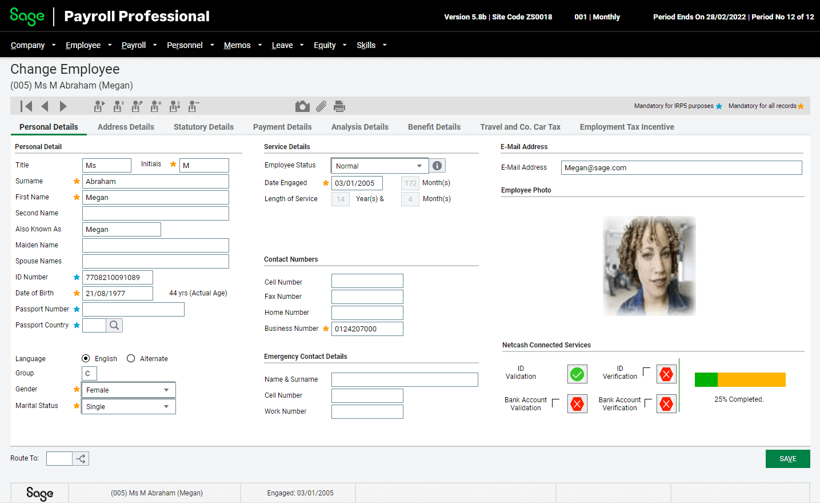Expand the Company menu arrow

pyautogui.click(x=54, y=45)
